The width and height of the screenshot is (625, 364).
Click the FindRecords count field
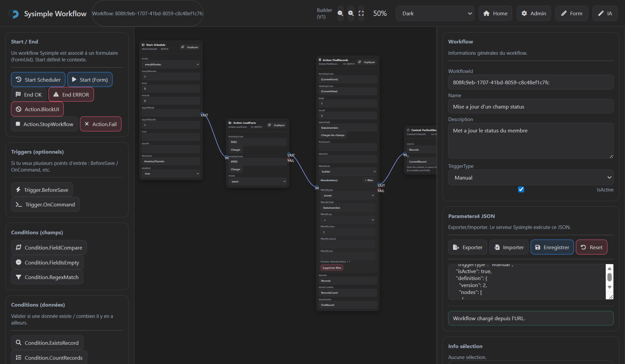pos(348,116)
